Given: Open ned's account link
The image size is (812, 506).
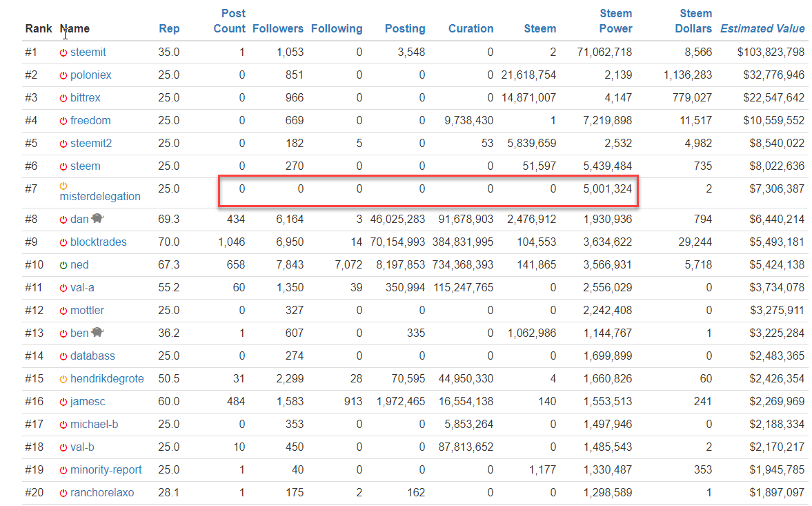Looking at the screenshot, I should click(x=79, y=265).
